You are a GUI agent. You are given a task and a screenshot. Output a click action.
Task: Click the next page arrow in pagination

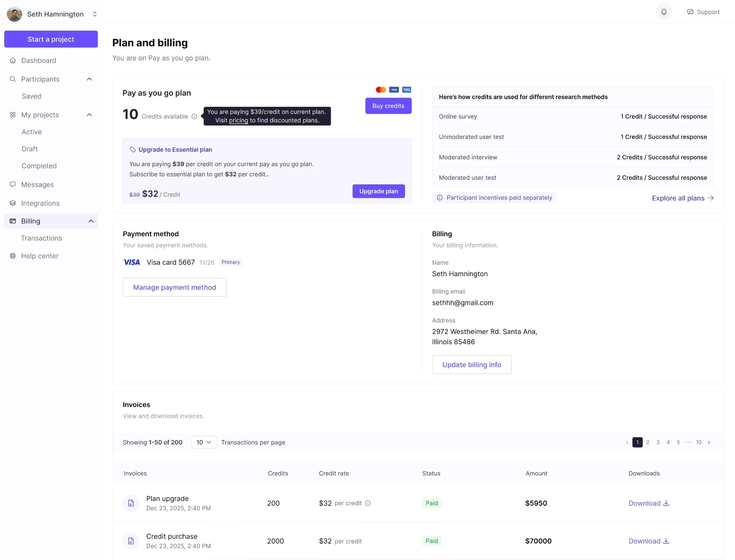709,442
